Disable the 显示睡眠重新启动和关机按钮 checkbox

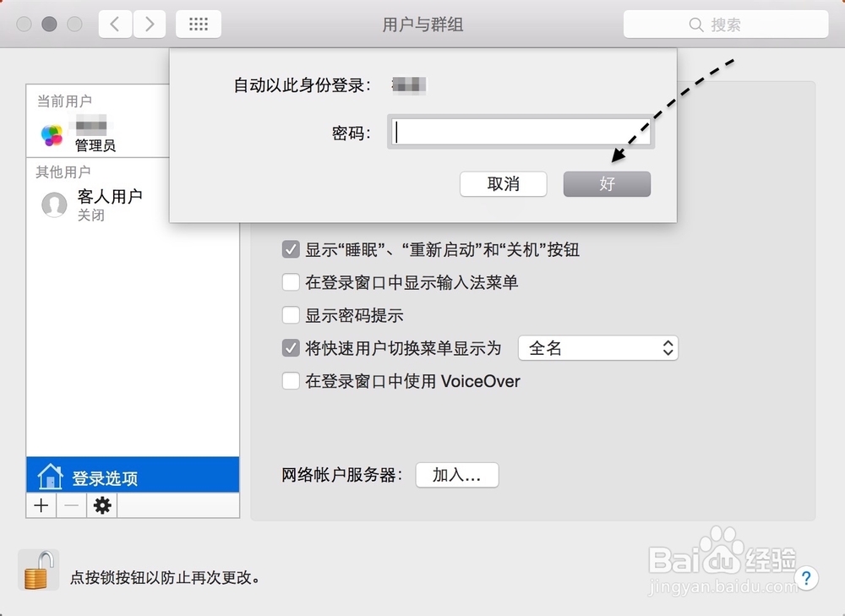point(292,249)
